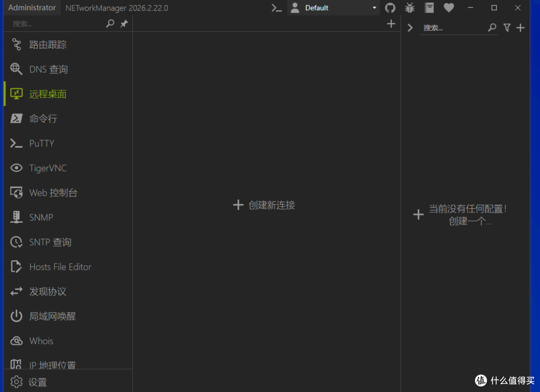Toggle the sidebar pin icon

(123, 23)
